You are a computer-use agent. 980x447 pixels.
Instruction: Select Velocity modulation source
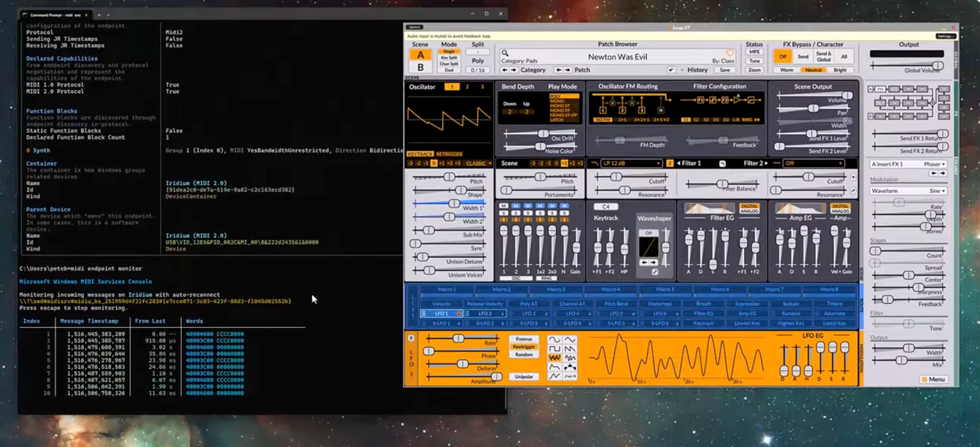pyautogui.click(x=442, y=304)
